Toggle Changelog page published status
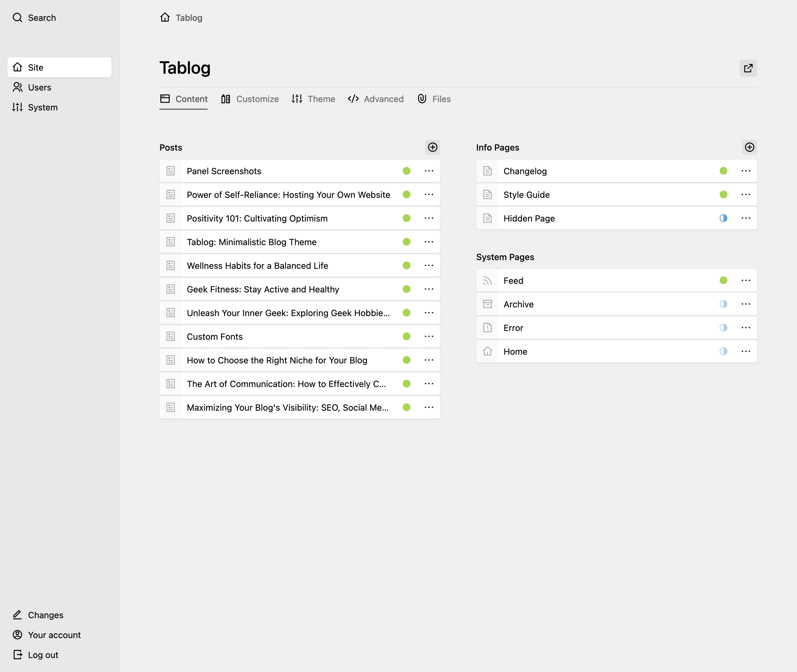The image size is (797, 672). (x=723, y=171)
